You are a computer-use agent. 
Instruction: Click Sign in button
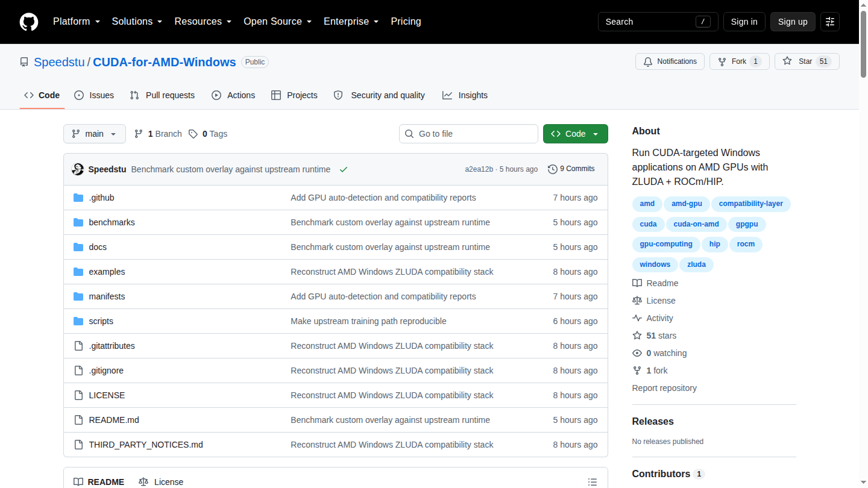coord(744,22)
